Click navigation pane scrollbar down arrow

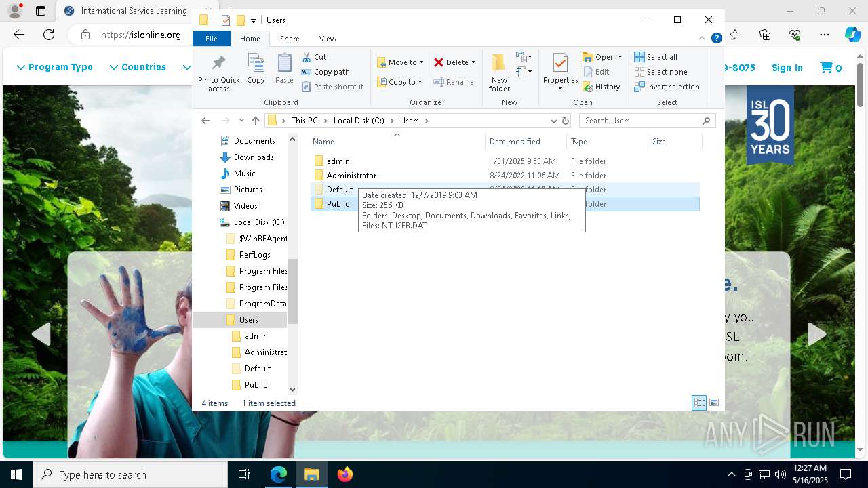click(x=293, y=390)
